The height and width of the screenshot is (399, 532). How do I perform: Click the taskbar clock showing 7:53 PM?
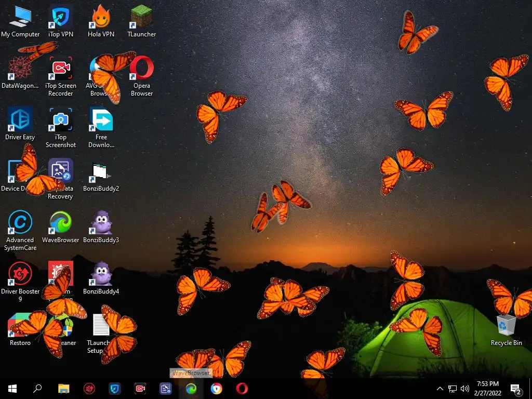coord(487,389)
